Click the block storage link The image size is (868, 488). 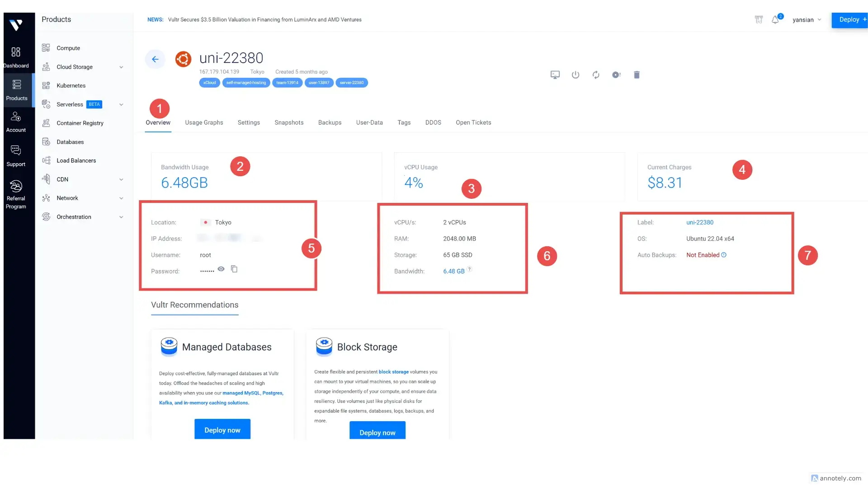(x=393, y=372)
